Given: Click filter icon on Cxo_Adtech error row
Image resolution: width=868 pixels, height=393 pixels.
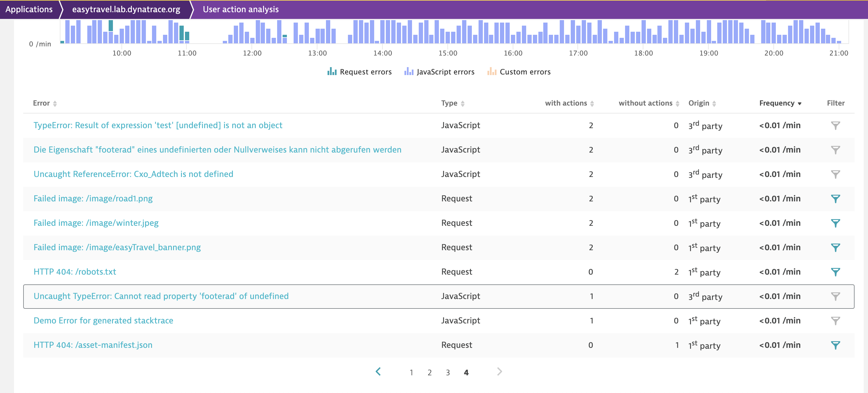Looking at the screenshot, I should [835, 174].
